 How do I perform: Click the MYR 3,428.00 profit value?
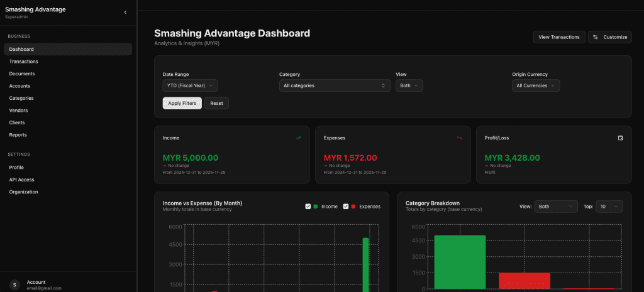tap(512, 158)
